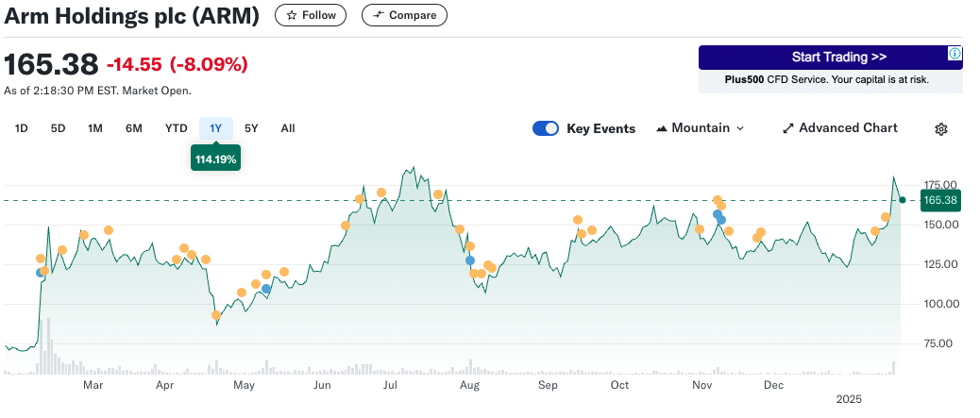Select the 6M time range
Viewport: 980px width, 418px height.
click(134, 128)
